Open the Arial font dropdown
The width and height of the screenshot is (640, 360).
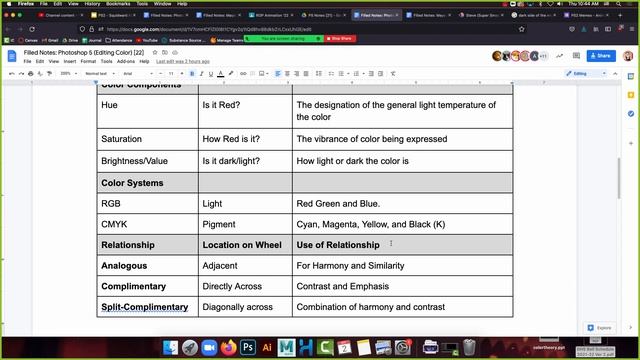tap(138, 73)
